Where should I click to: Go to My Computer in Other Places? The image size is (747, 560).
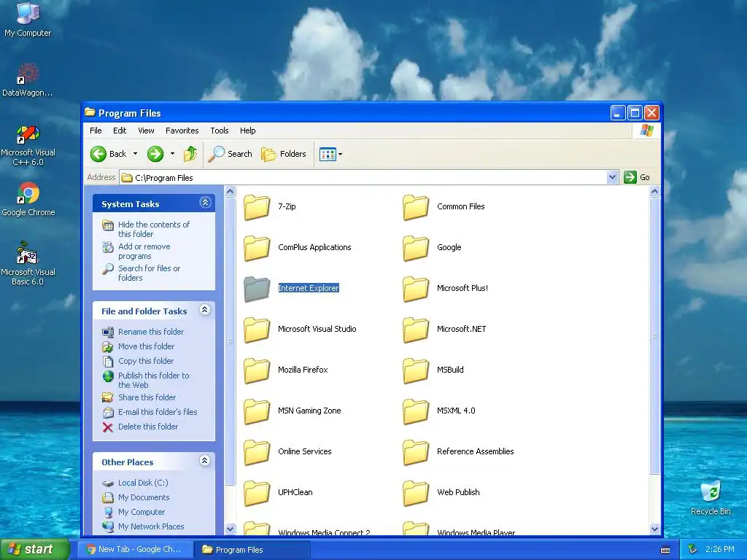(x=141, y=512)
